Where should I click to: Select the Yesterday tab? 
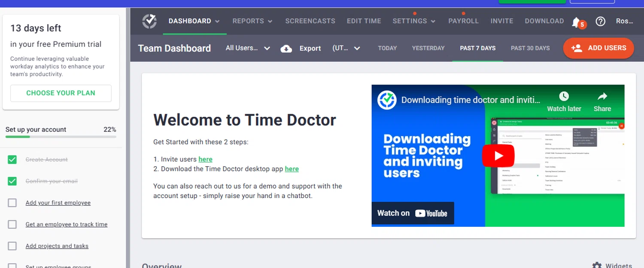[428, 48]
